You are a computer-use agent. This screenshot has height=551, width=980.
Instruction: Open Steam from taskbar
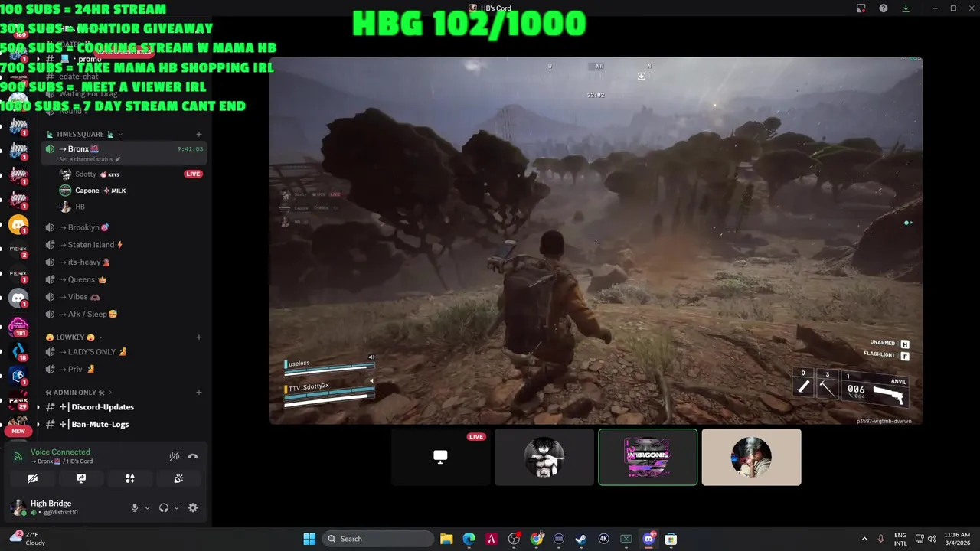(x=581, y=539)
